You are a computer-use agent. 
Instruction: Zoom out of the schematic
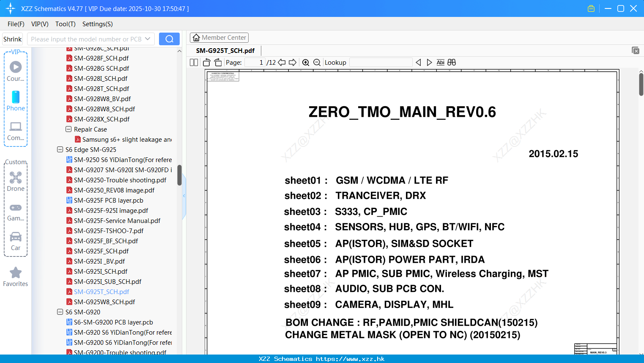[x=317, y=63]
